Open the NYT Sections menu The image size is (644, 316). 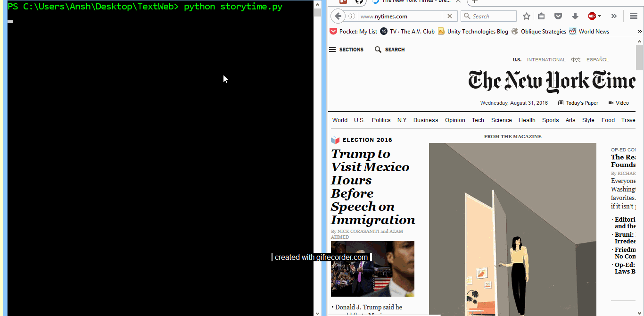tap(347, 50)
